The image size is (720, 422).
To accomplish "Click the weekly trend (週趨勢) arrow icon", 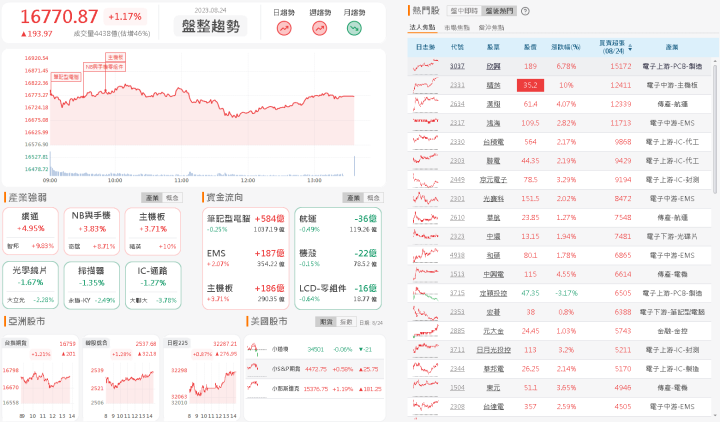I will tap(320, 29).
